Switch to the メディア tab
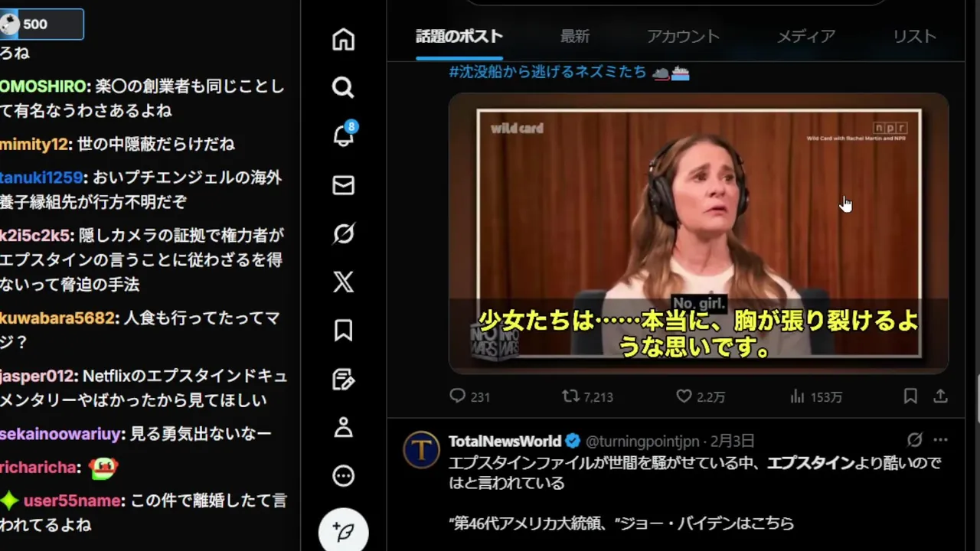 pyautogui.click(x=806, y=37)
